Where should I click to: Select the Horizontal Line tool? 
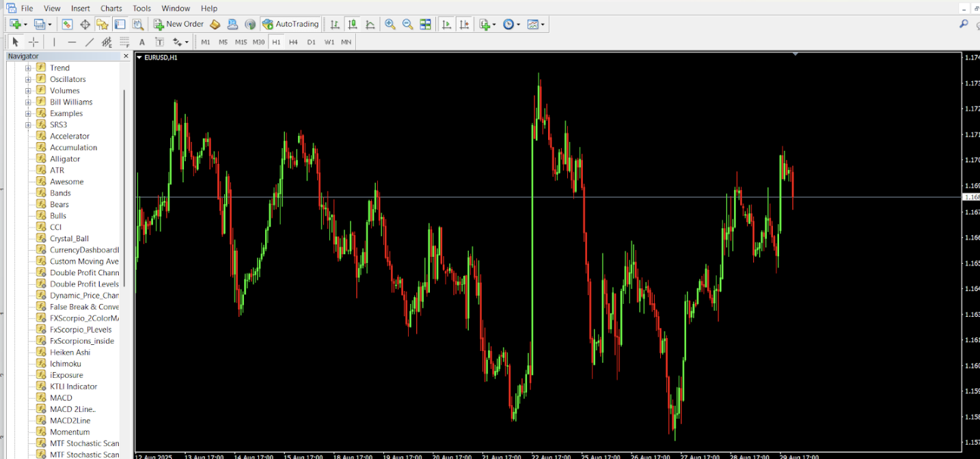(72, 42)
